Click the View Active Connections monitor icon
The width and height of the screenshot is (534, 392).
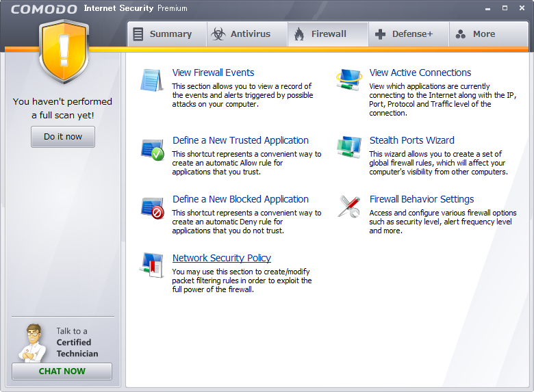click(x=349, y=79)
